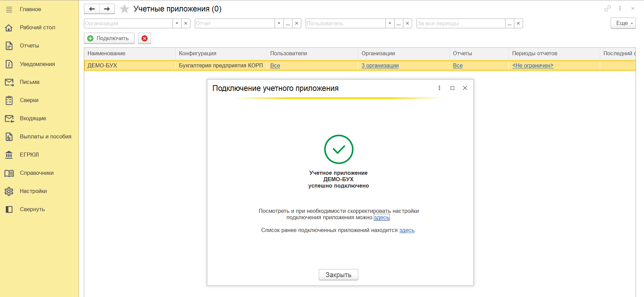The image size is (644, 297).
Task: Clear the Организация filter field
Action: tap(186, 24)
